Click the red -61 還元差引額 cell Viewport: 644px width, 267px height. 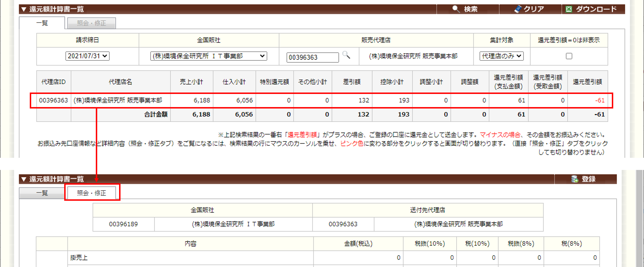(600, 100)
